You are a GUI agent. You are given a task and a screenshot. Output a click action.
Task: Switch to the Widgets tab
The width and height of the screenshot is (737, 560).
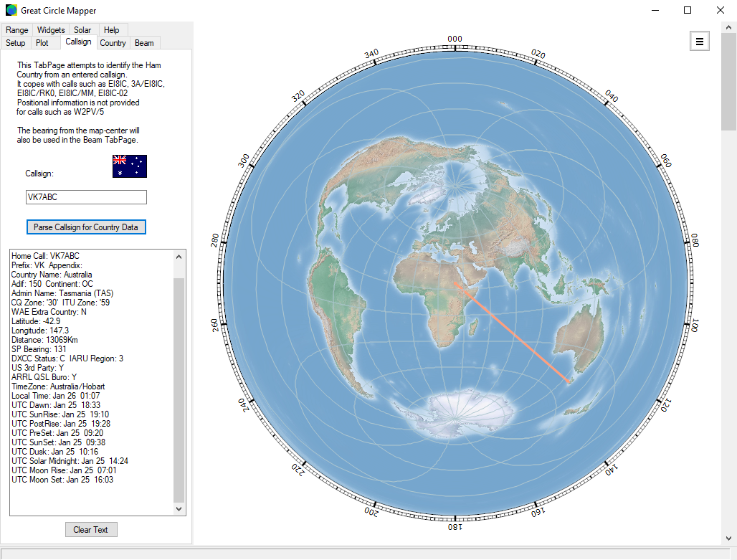click(x=51, y=29)
